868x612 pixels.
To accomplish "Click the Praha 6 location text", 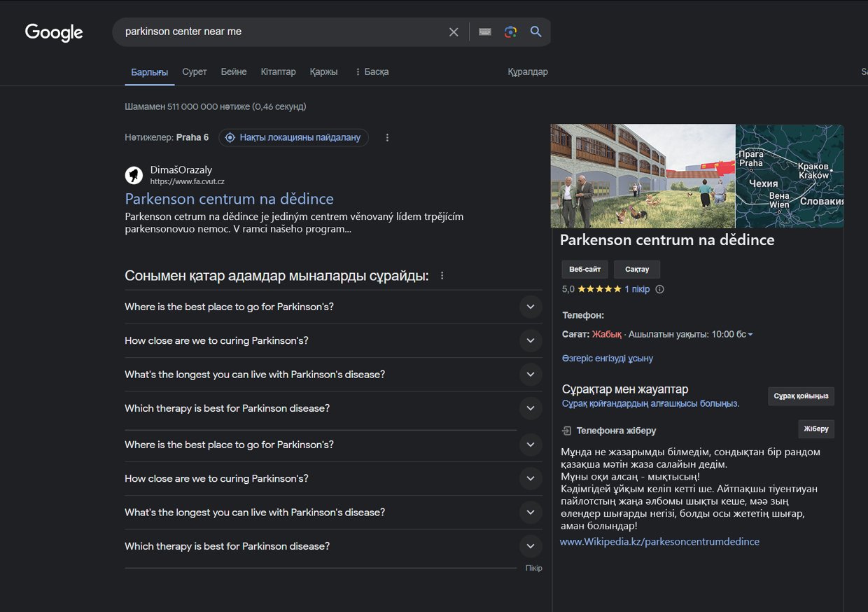I will click(x=192, y=137).
